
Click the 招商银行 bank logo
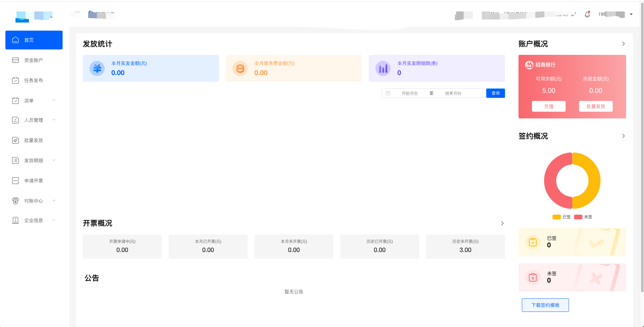click(529, 65)
